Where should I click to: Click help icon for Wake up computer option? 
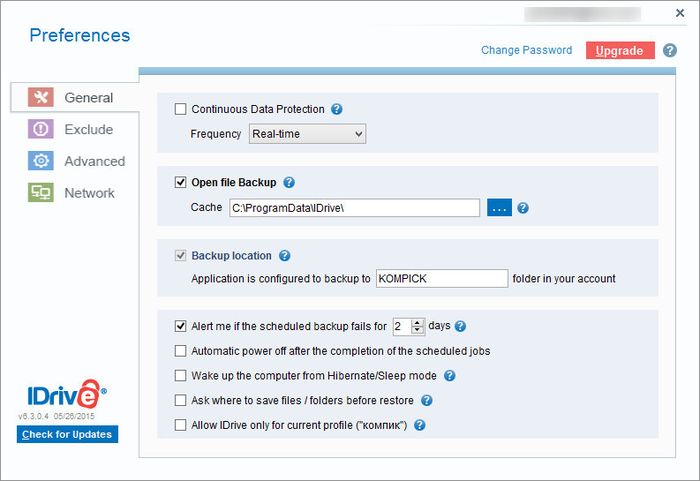tap(450, 376)
